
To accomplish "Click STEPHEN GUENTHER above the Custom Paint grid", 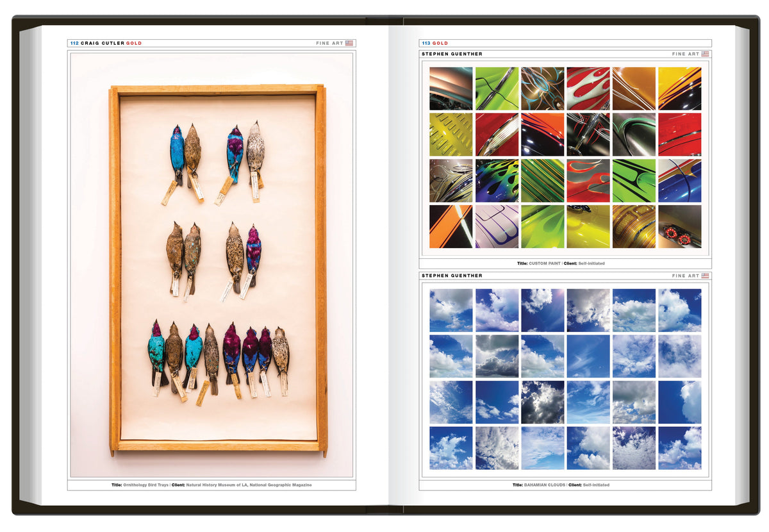I will click(452, 54).
